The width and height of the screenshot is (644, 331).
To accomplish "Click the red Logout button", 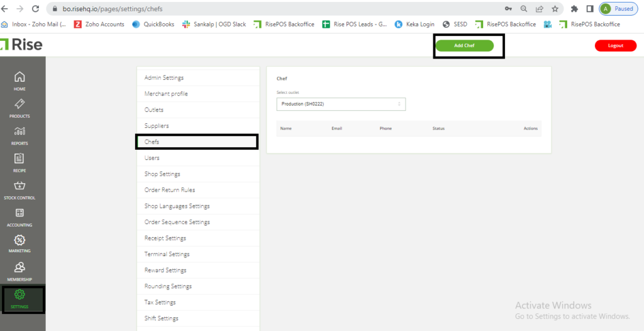I will 615,45.
